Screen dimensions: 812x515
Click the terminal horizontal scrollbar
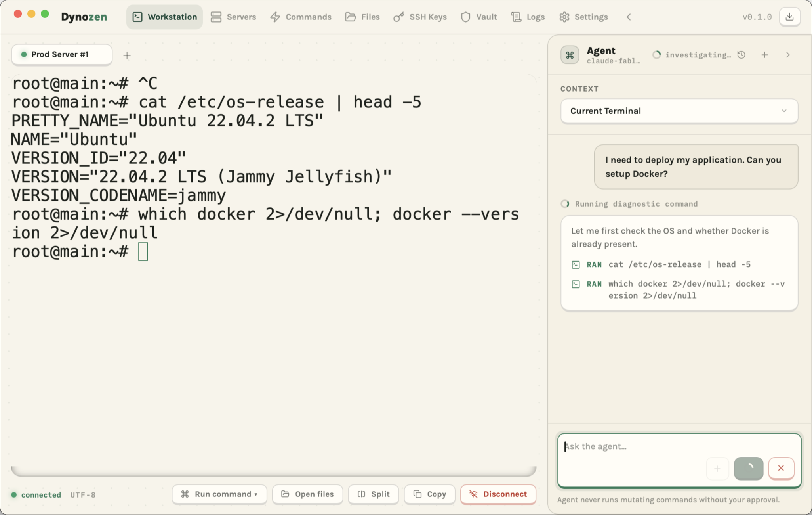pos(274,471)
